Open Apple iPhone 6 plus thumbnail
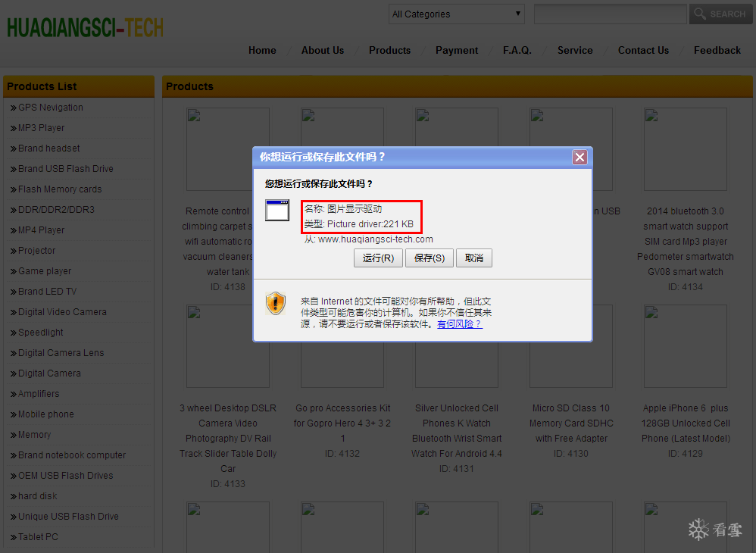This screenshot has width=756, height=553. [685, 345]
